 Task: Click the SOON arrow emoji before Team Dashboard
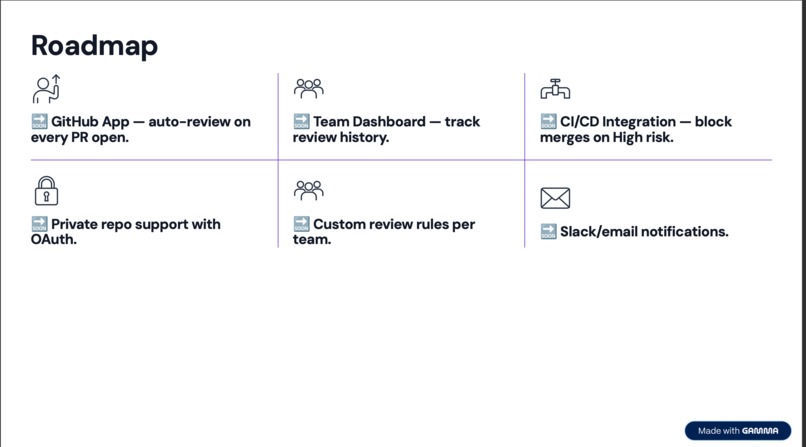(301, 122)
